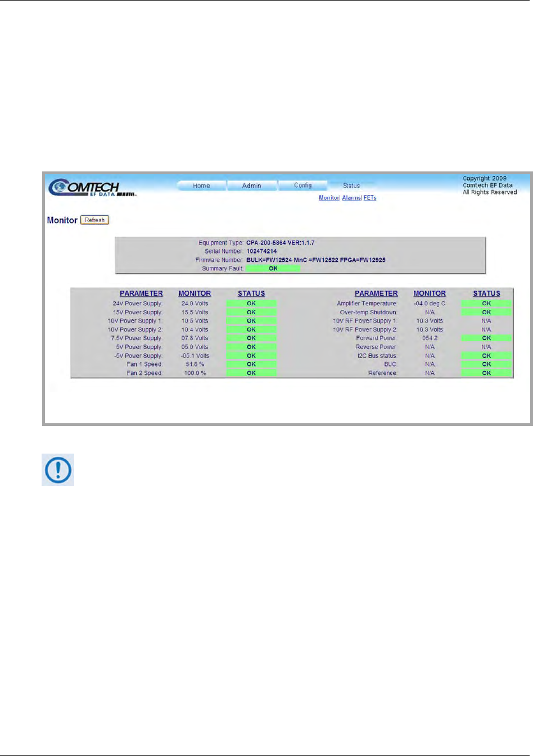Viewport: 533px width, 756px height.
Task: Click the Fan 2 Speed OK status
Action: pos(251,373)
